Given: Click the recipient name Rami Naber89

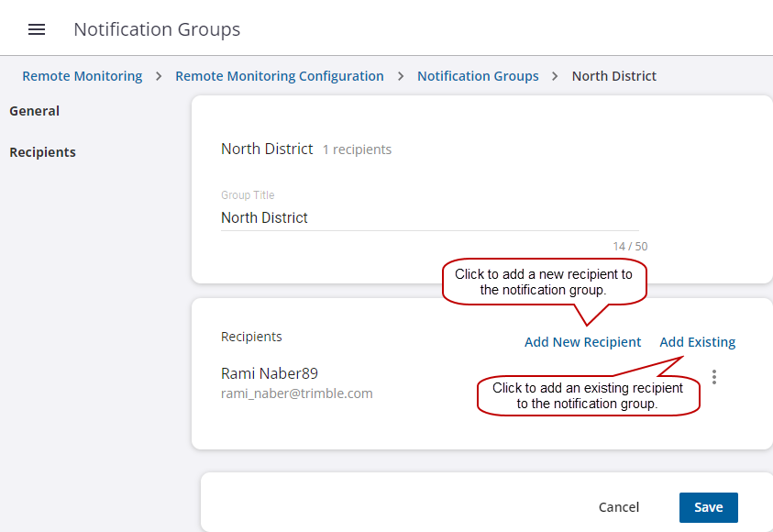Looking at the screenshot, I should [x=269, y=373].
